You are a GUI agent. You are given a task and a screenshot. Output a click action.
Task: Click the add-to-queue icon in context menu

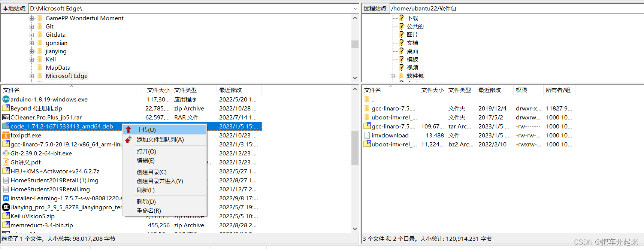[x=129, y=139]
